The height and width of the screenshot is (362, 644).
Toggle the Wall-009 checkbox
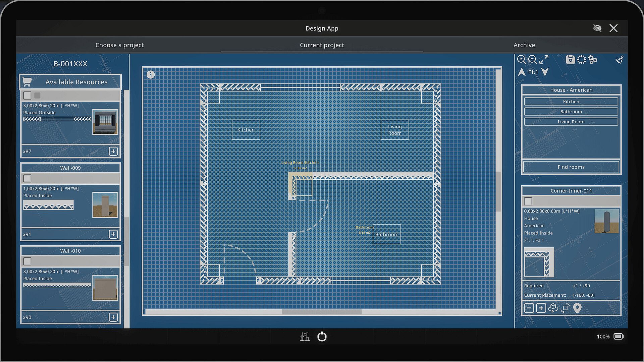28,178
